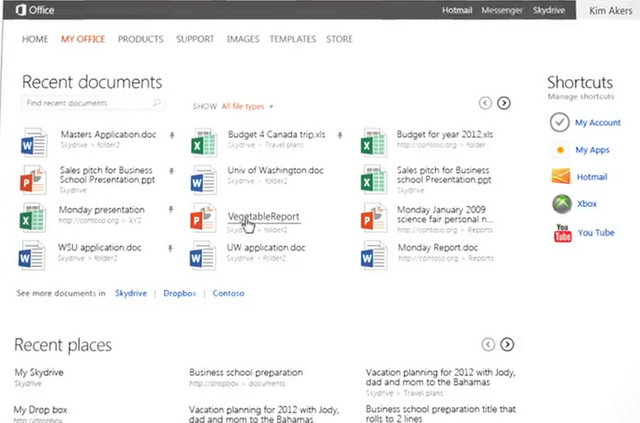640x423 pixels.
Task: Click the YouTube logo icon
Action: 562,233
